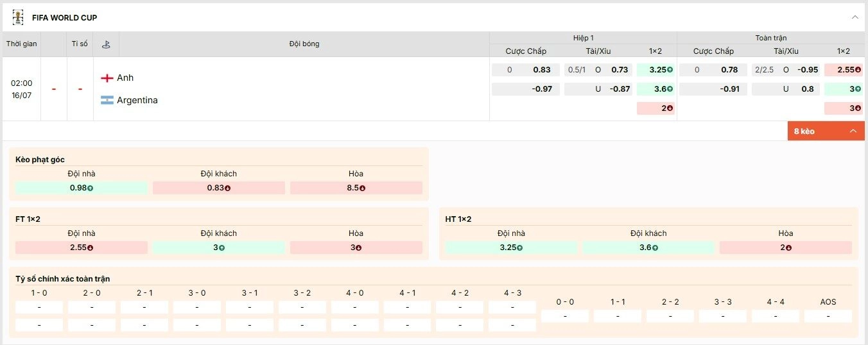Select the odds cell under AOS

coord(828,316)
